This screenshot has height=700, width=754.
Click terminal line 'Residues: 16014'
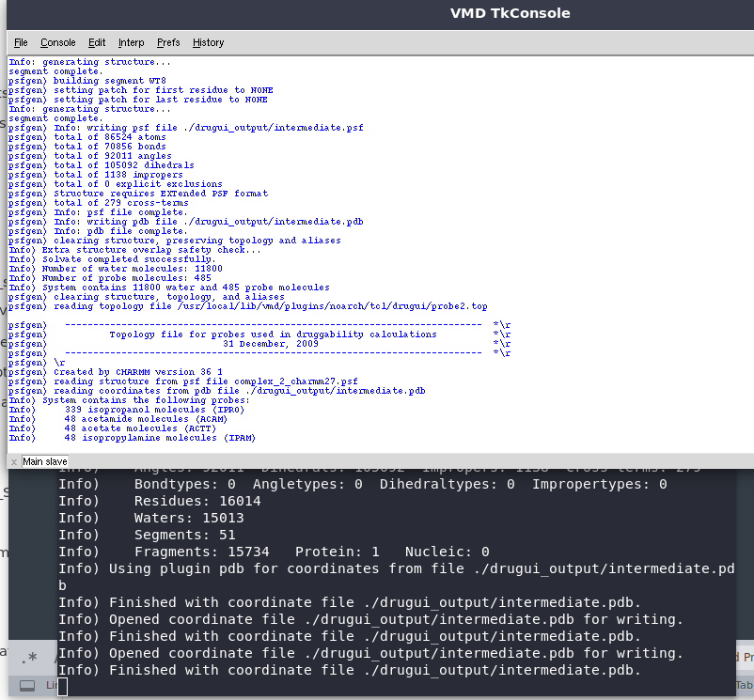click(x=160, y=501)
